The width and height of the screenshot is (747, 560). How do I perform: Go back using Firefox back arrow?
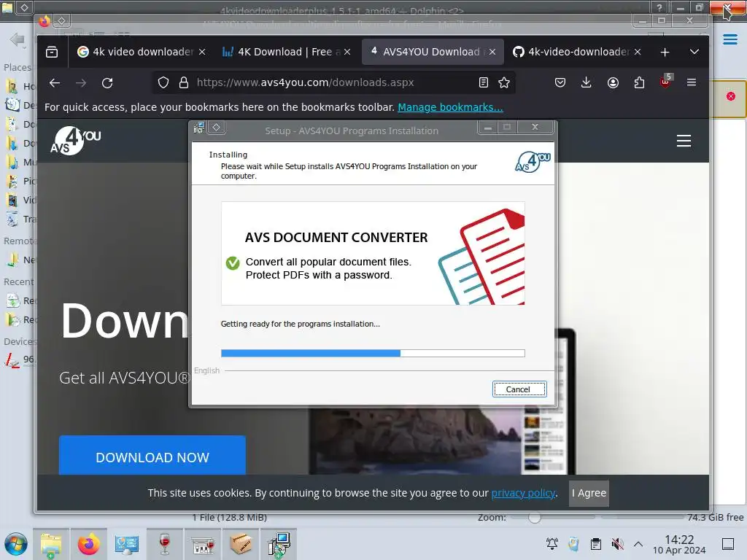tap(55, 83)
